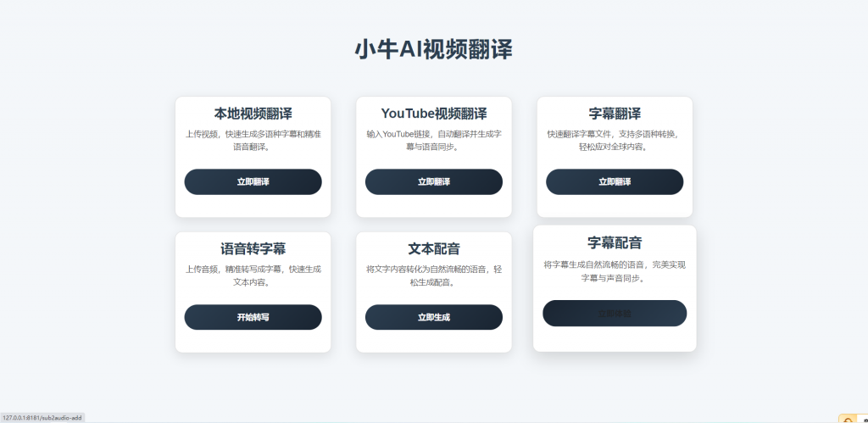Click the description text under 本地视频翻译

point(253,141)
